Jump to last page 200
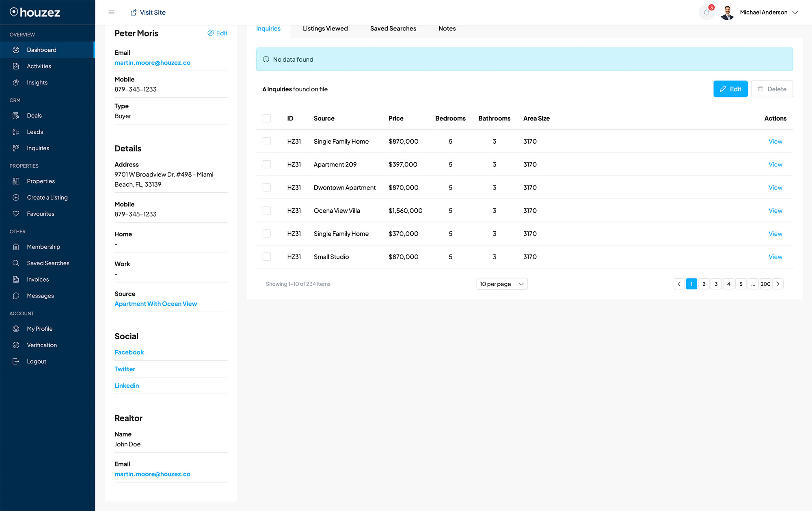 [765, 284]
